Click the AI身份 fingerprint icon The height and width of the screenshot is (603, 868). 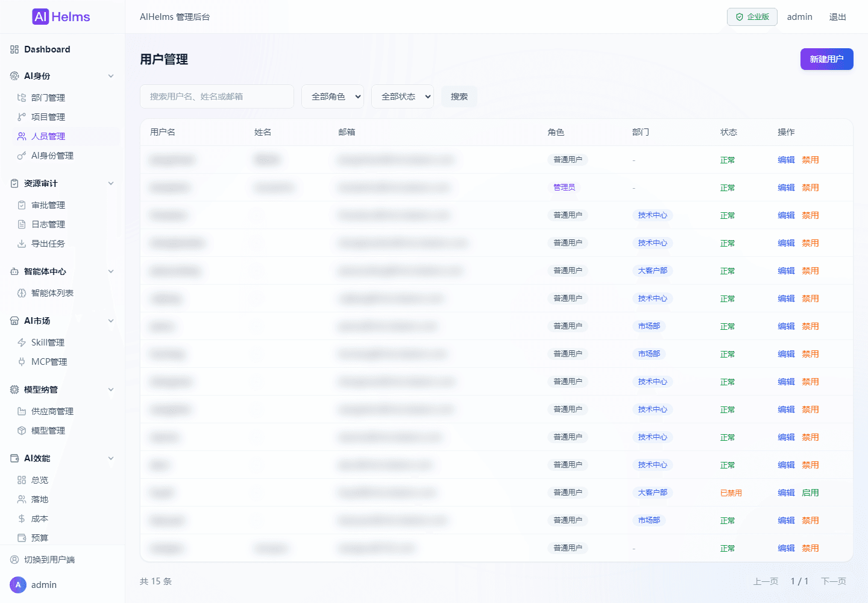14,76
